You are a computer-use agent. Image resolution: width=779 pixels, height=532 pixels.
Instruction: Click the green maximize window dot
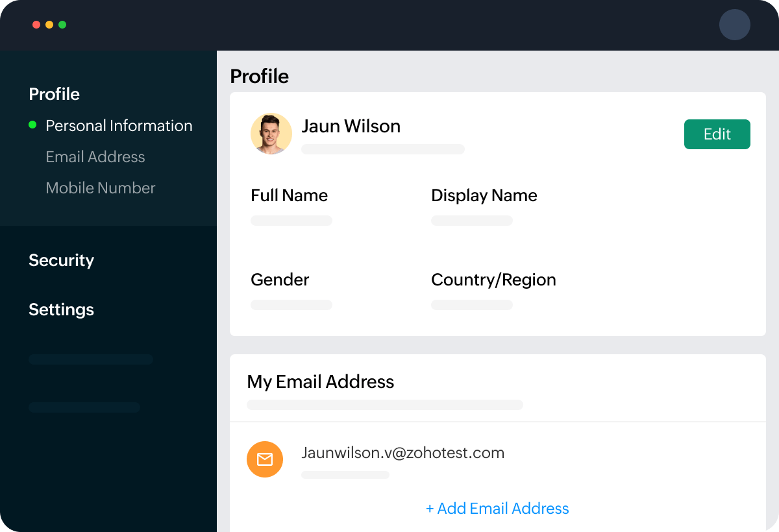coord(62,25)
